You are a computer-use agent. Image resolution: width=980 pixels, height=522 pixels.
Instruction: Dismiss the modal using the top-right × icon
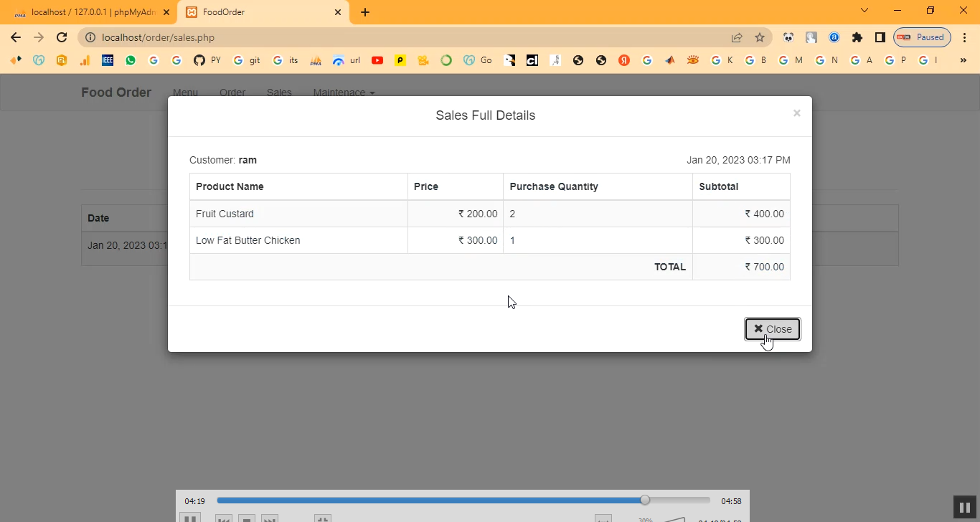(796, 113)
